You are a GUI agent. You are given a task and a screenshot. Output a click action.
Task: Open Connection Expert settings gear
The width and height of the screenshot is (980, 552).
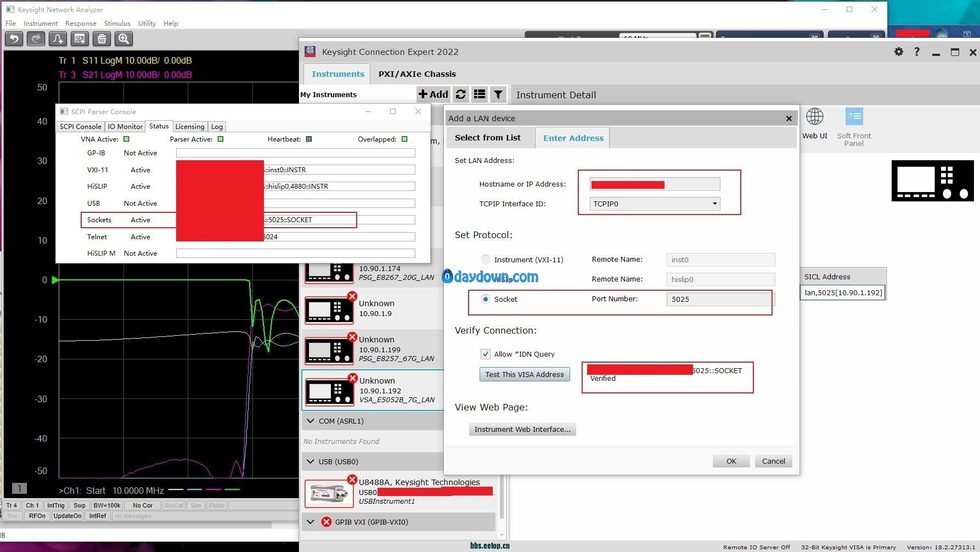899,52
